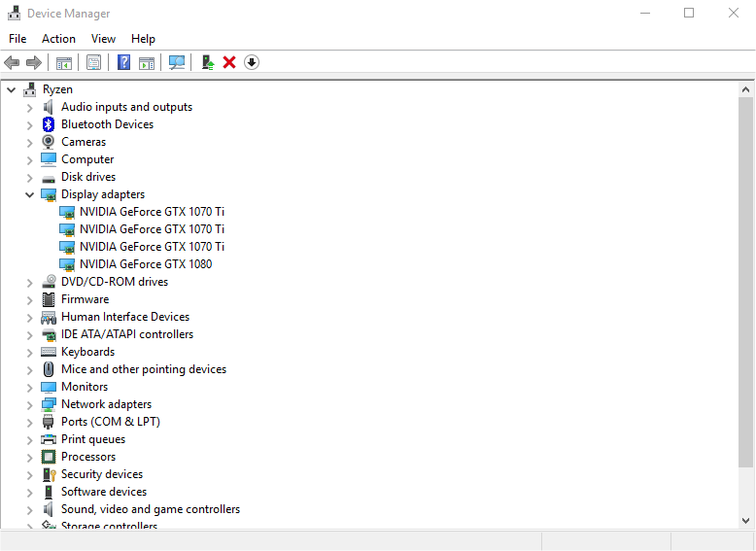Screen dimensions: 756x551
Task: Select Sound, video and game controllers label
Action: (x=151, y=509)
